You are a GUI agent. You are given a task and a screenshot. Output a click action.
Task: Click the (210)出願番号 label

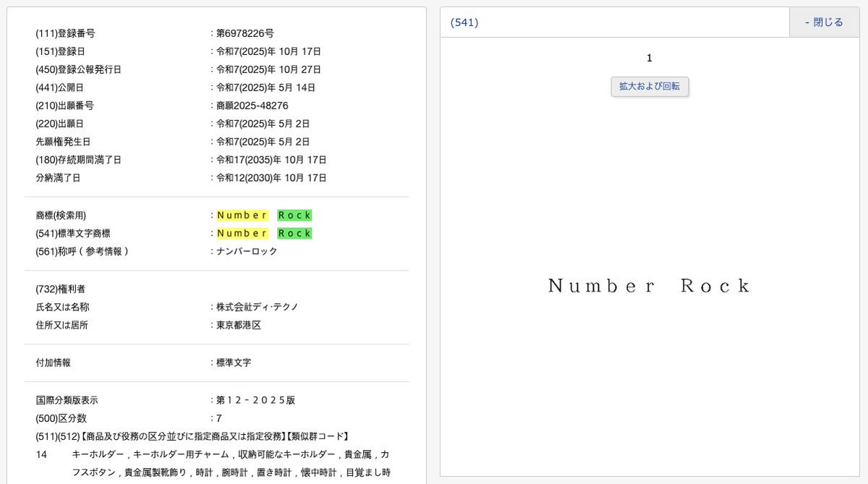point(64,106)
